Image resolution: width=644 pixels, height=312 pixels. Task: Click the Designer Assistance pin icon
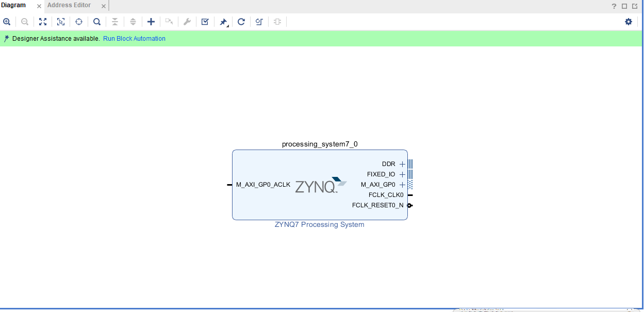pos(7,39)
